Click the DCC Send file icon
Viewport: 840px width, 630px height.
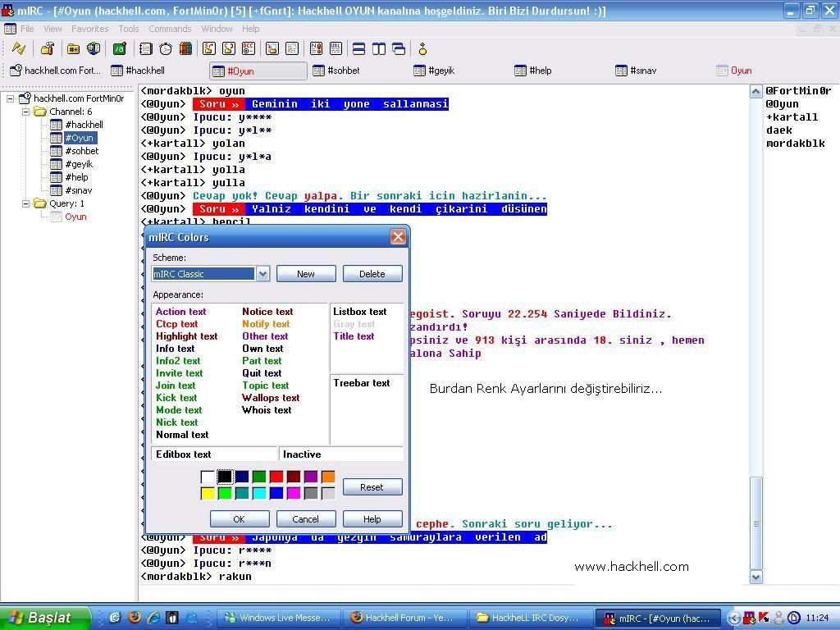pyautogui.click(x=209, y=48)
